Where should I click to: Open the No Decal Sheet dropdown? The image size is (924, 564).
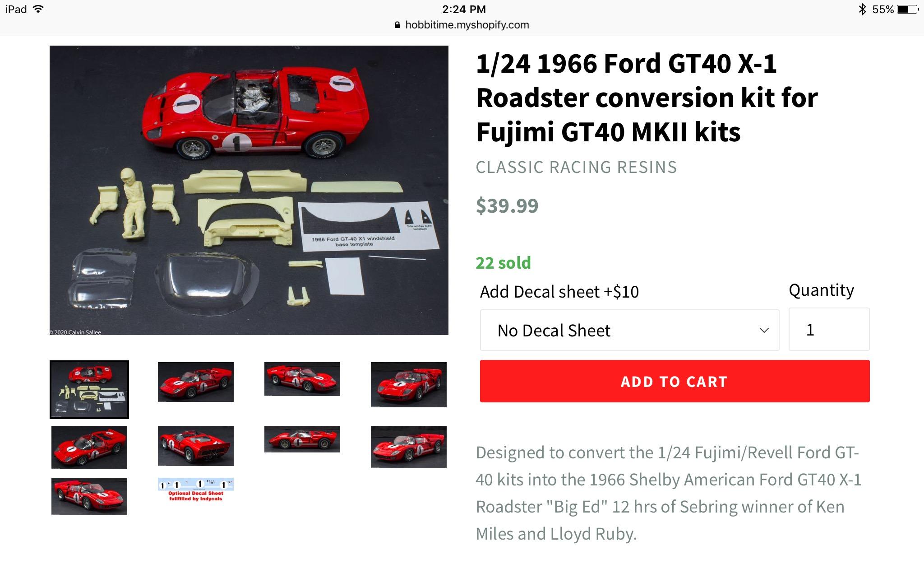click(629, 330)
